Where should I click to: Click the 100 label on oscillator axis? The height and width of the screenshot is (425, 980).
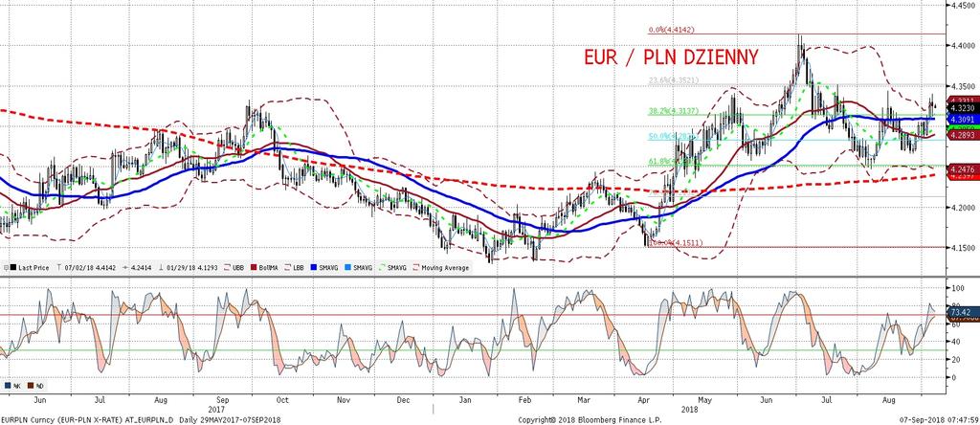[956, 289]
